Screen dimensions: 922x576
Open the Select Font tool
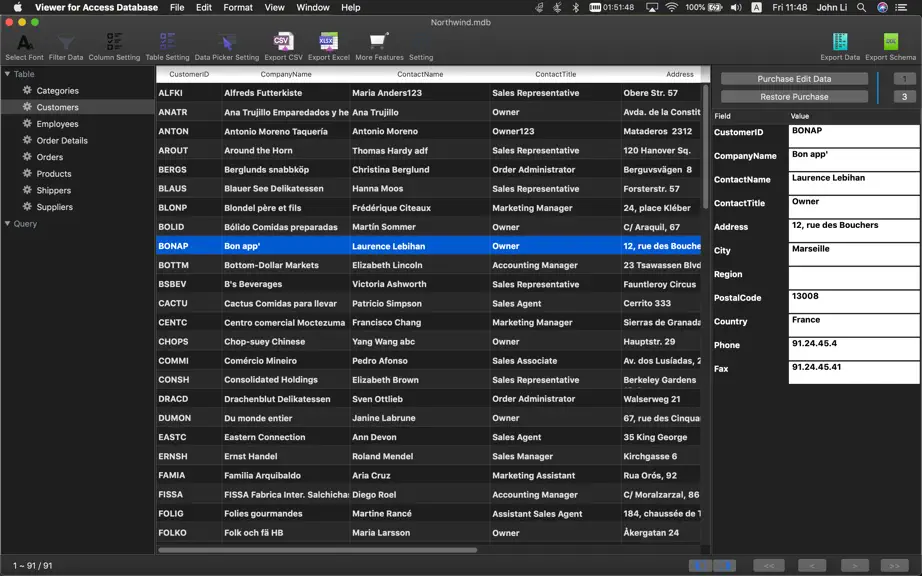coord(24,47)
